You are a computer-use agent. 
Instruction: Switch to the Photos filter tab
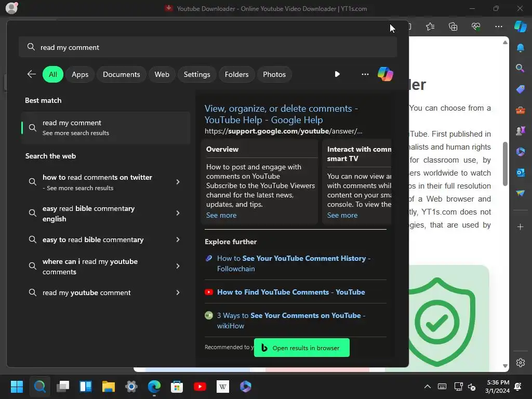[274, 74]
